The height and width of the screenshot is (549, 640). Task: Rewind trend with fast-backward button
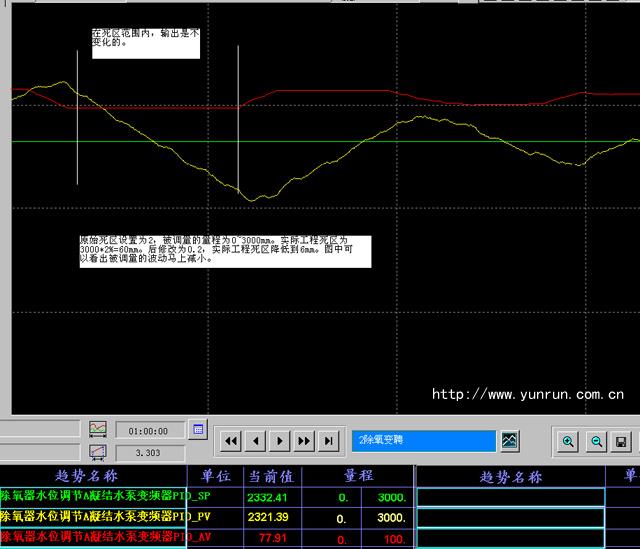[x=230, y=441]
